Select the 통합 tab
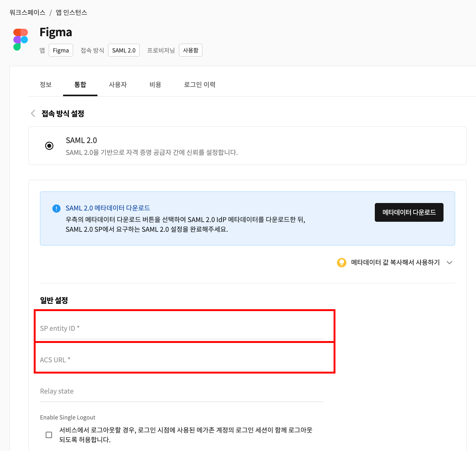 pos(80,85)
